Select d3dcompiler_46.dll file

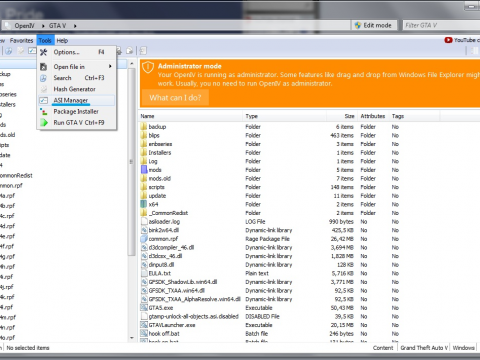(x=171, y=247)
